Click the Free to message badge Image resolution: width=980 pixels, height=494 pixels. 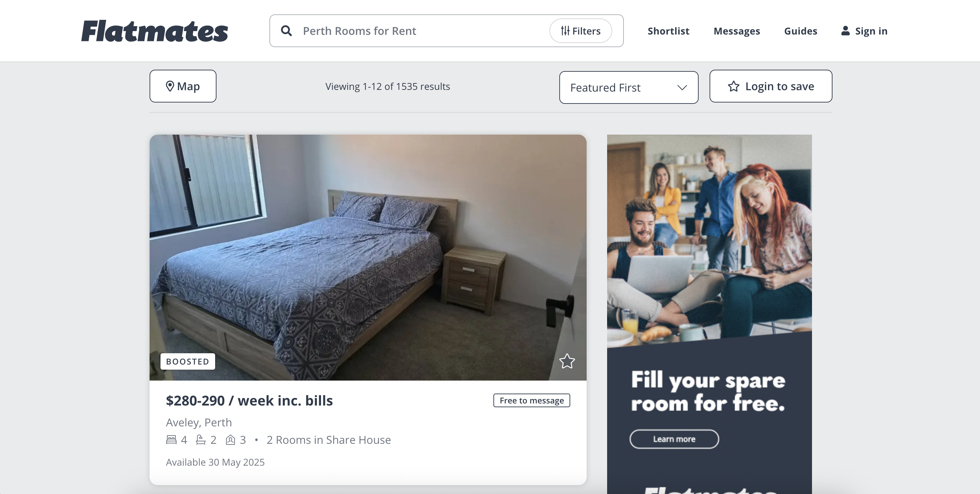(531, 400)
